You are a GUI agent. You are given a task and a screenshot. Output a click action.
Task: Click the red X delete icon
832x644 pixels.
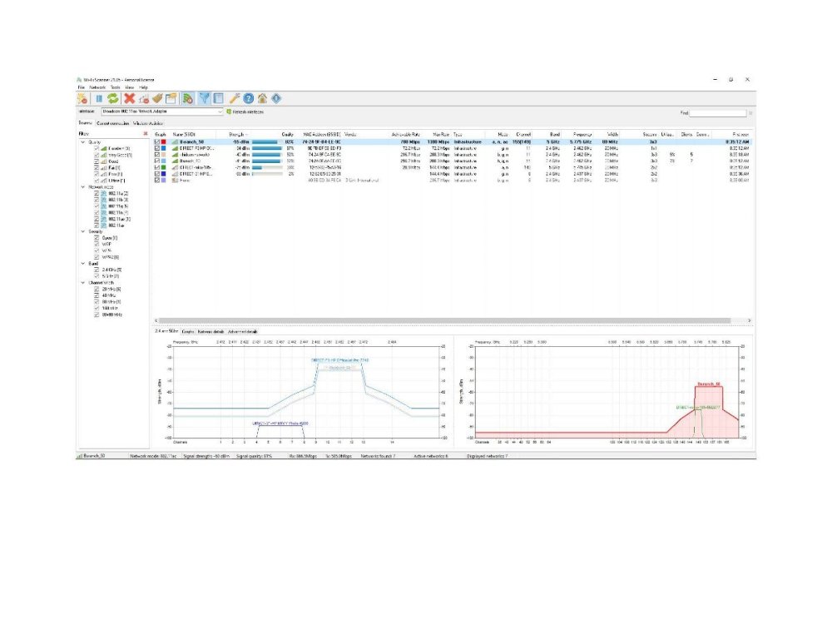129,98
